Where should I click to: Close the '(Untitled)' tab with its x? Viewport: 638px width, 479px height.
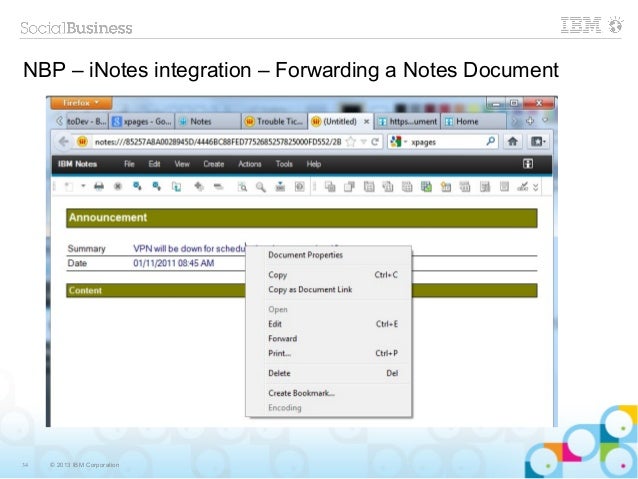click(x=366, y=121)
